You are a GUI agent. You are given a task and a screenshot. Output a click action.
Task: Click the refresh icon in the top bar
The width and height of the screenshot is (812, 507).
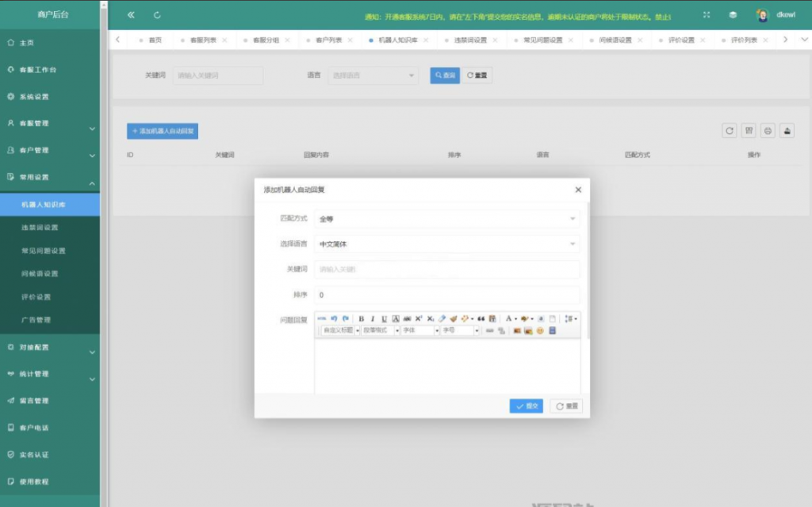tap(157, 15)
